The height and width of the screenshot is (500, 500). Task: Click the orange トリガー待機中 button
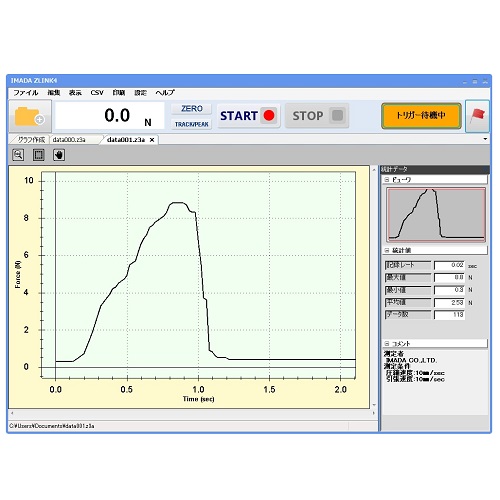click(x=421, y=115)
